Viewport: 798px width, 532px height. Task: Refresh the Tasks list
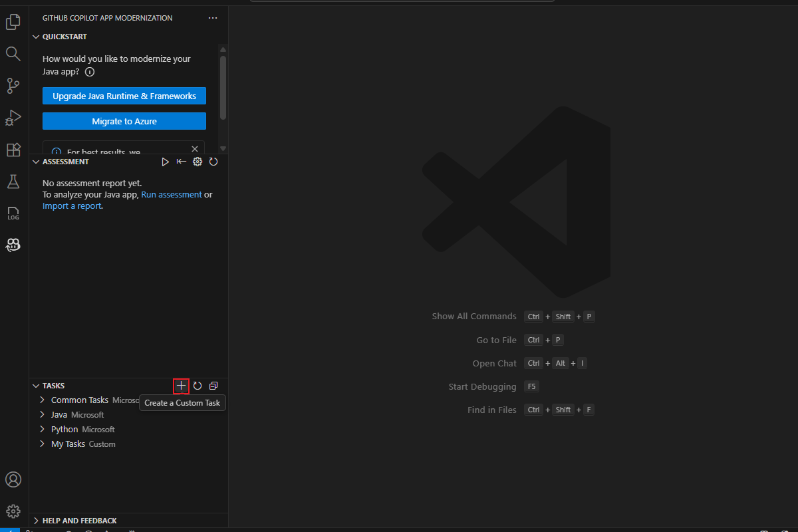tap(198, 386)
